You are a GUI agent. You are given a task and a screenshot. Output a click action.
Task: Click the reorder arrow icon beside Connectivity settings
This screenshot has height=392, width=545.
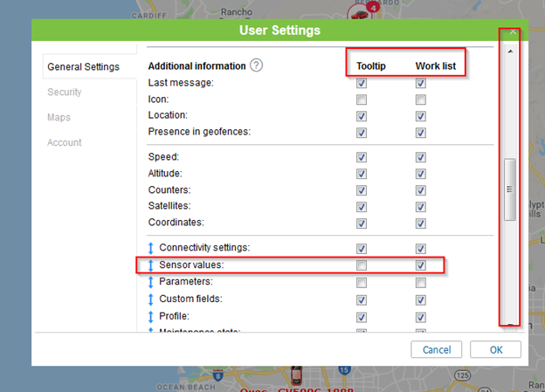[151, 249]
